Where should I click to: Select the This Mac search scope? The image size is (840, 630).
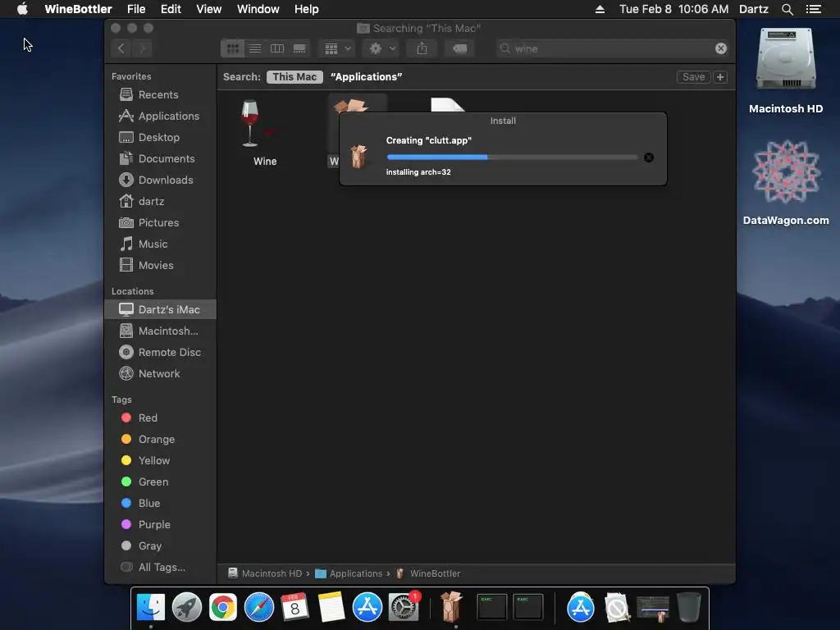coord(294,77)
